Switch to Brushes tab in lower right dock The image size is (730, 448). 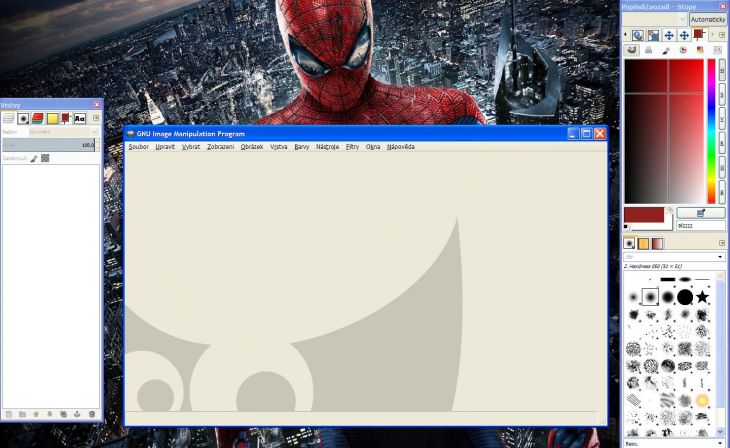pos(629,243)
